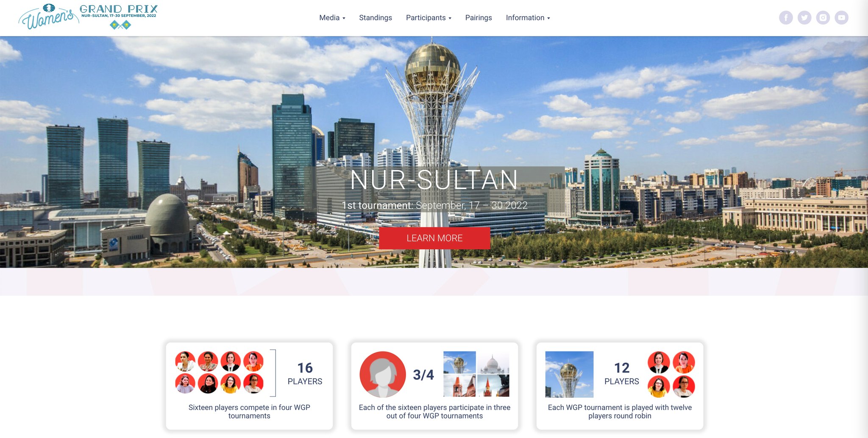Image resolution: width=868 pixels, height=438 pixels.
Task: Open the Pairings page
Action: (479, 18)
